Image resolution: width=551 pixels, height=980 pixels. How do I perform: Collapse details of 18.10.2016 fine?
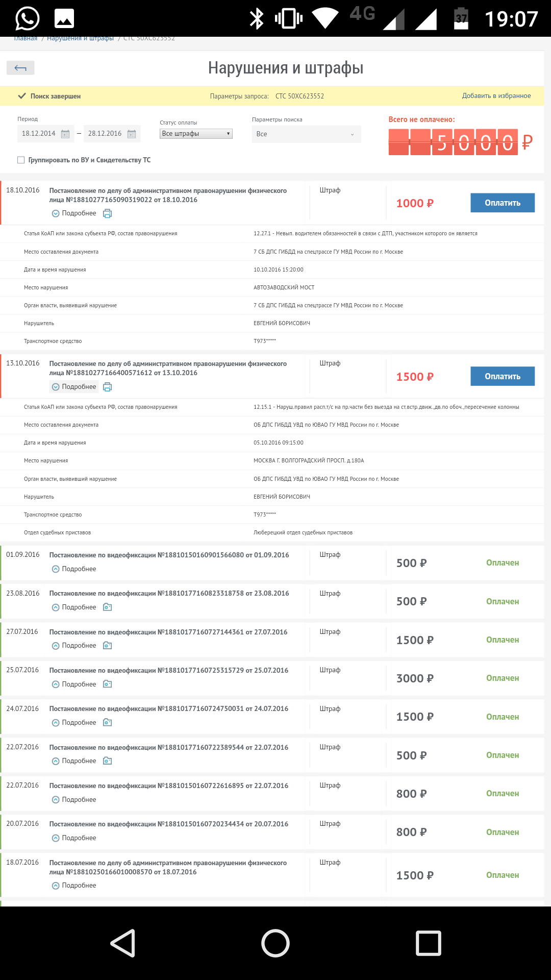point(74,213)
